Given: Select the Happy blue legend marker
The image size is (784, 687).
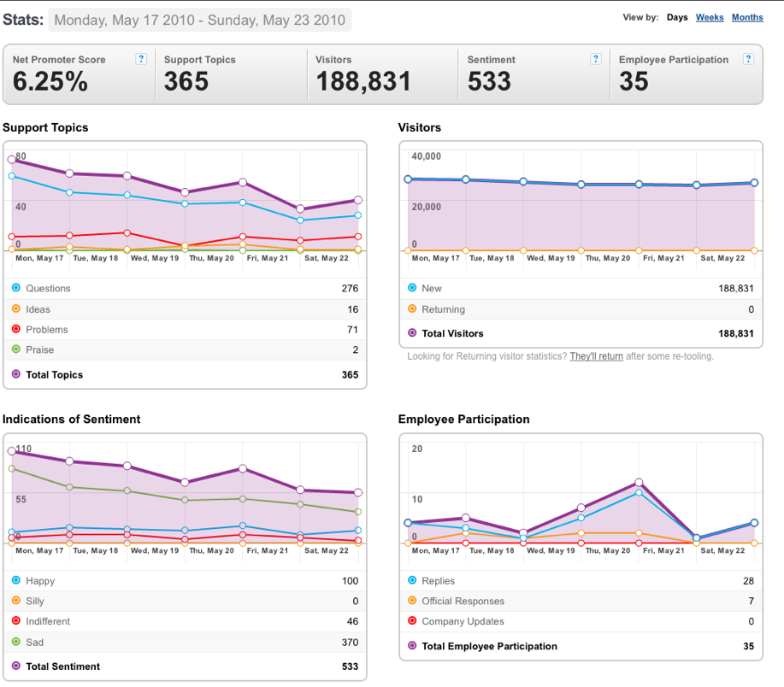Looking at the screenshot, I should coord(16,580).
